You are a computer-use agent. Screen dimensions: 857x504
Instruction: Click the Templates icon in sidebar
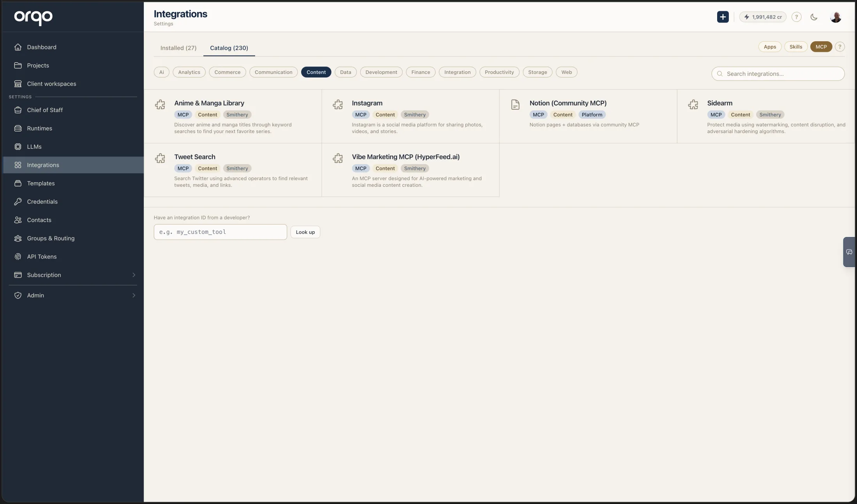[x=18, y=183]
